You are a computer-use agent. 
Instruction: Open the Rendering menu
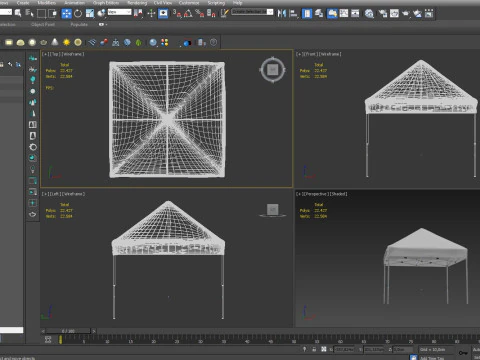point(137,3)
